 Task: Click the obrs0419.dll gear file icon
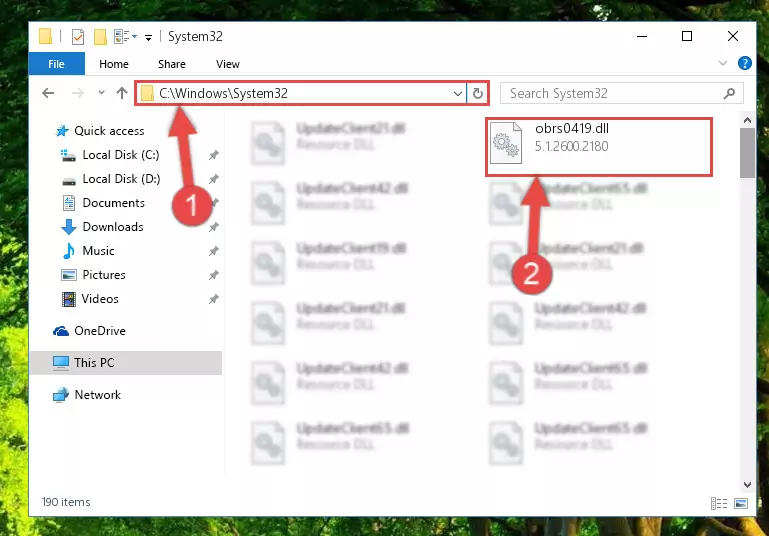point(506,143)
